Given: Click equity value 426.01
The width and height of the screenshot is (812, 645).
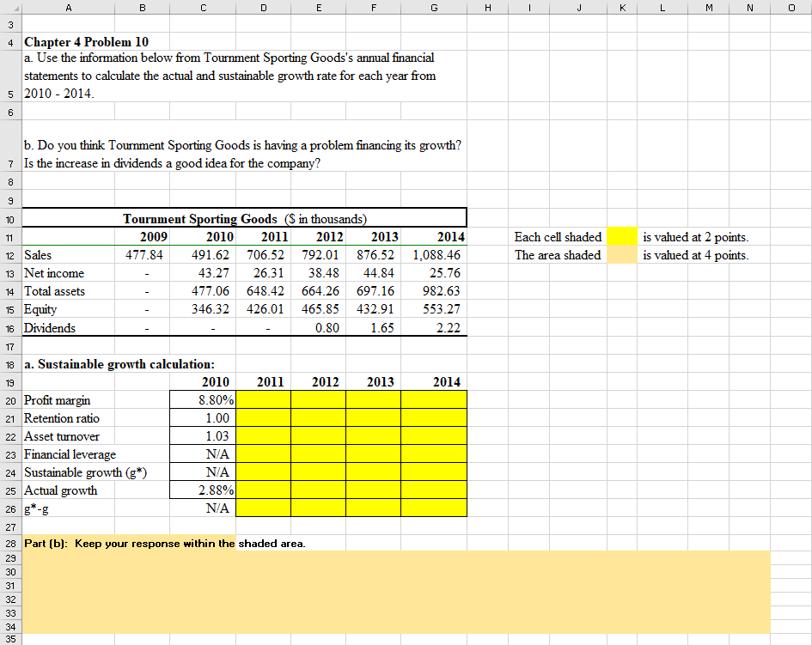Looking at the screenshot, I should coord(266,309).
